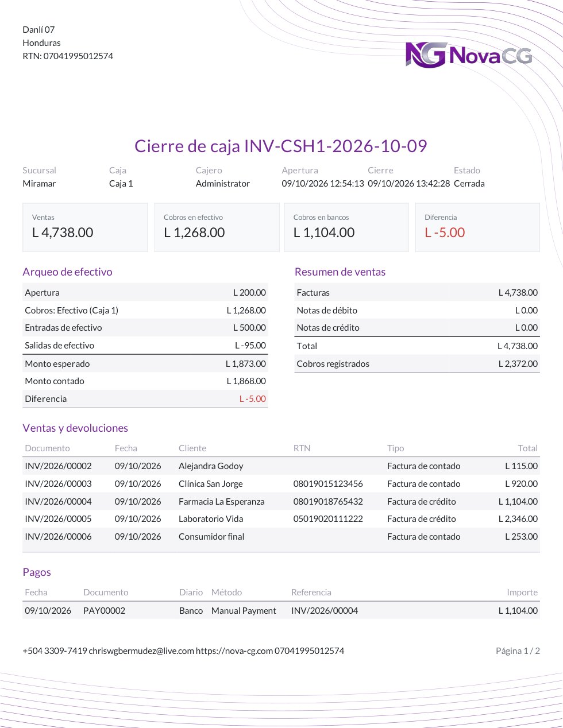This screenshot has height=728, width=563.
Task: Click the Honduras header line
Action: coord(41,42)
